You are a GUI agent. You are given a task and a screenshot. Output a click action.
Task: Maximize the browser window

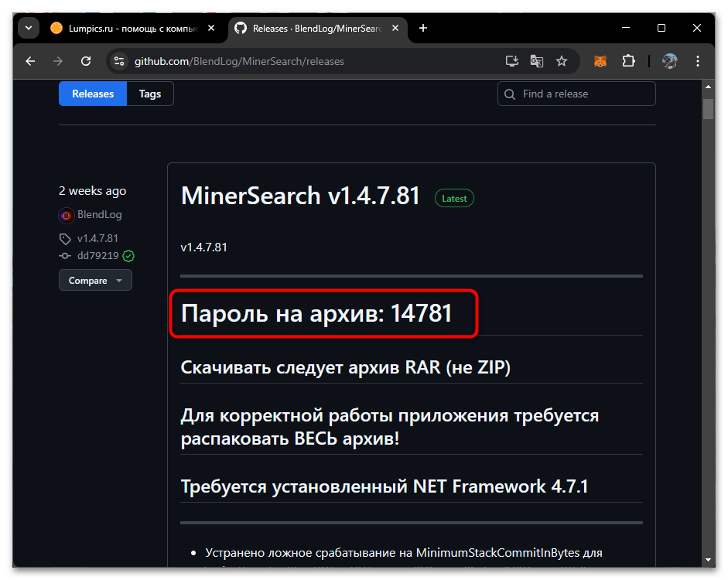pos(661,29)
